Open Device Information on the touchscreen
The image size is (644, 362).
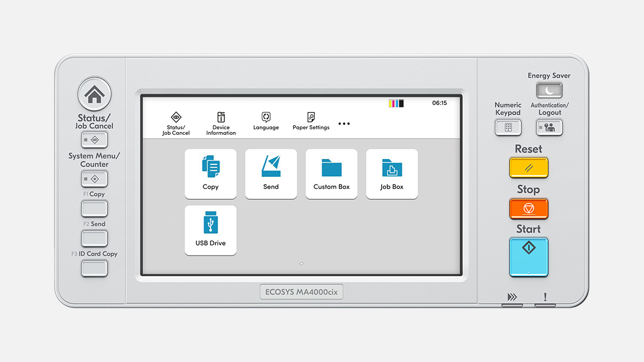[x=221, y=122]
